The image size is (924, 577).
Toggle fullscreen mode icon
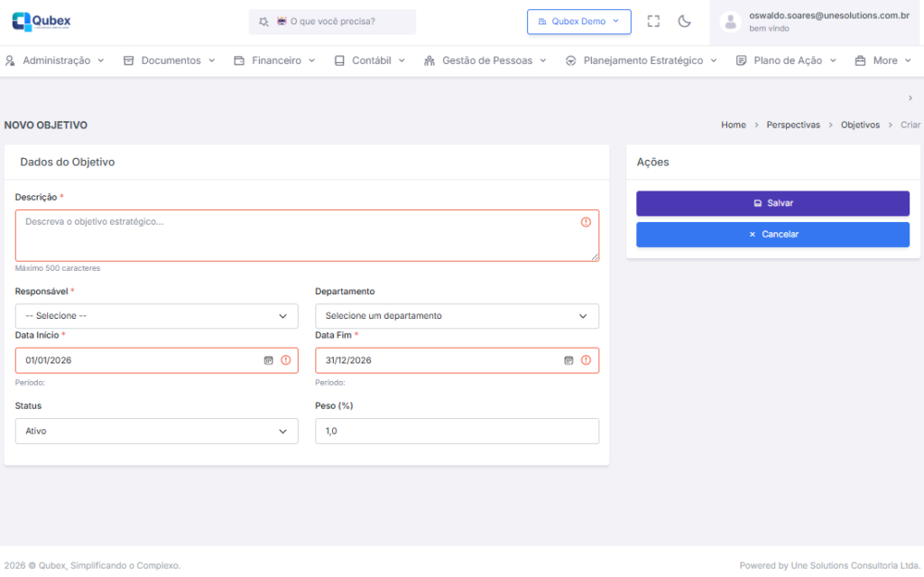click(x=654, y=21)
